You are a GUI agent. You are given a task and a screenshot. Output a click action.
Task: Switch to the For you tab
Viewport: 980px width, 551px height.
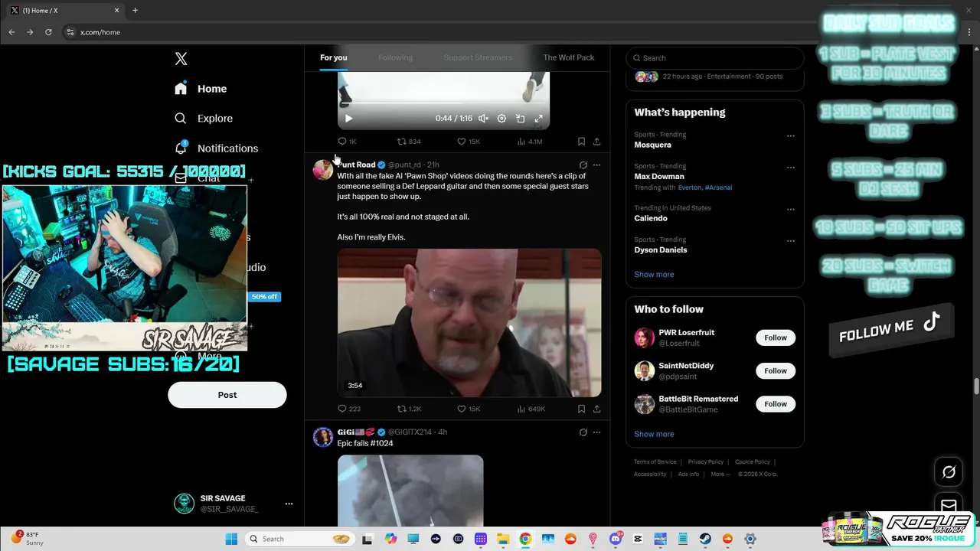(334, 57)
